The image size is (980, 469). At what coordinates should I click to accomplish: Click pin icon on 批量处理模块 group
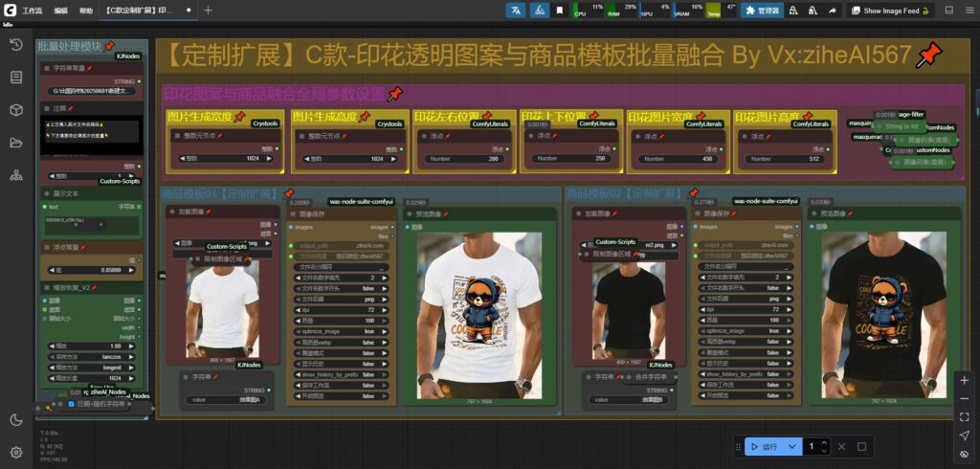pyautogui.click(x=109, y=46)
